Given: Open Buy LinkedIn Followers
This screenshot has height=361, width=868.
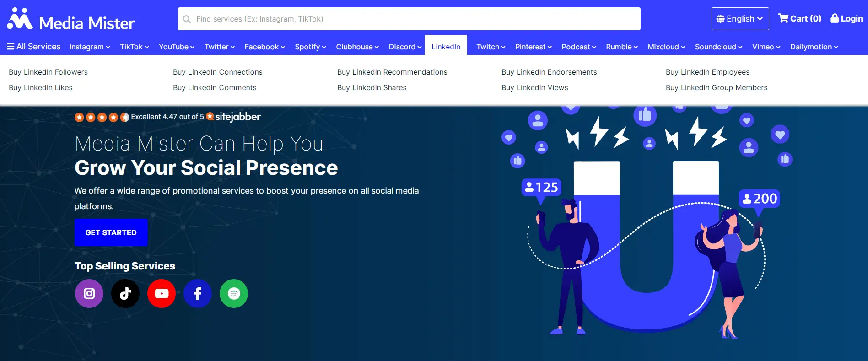Looking at the screenshot, I should [x=48, y=72].
